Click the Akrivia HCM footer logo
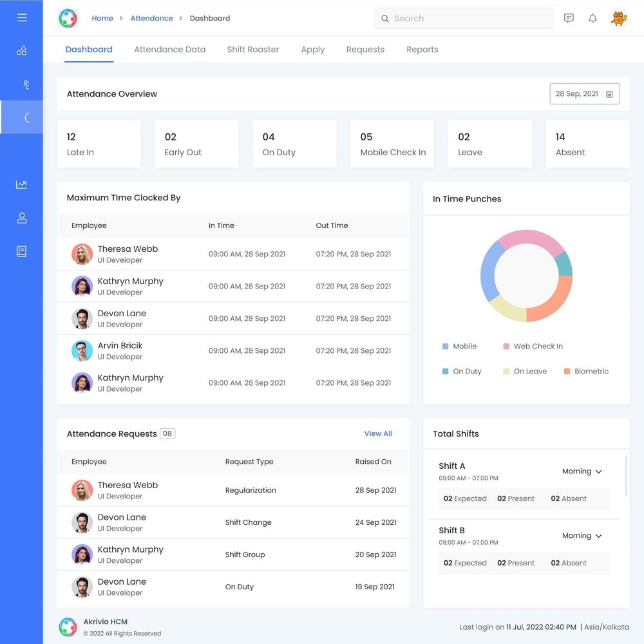Image resolution: width=644 pixels, height=644 pixels. click(x=68, y=627)
